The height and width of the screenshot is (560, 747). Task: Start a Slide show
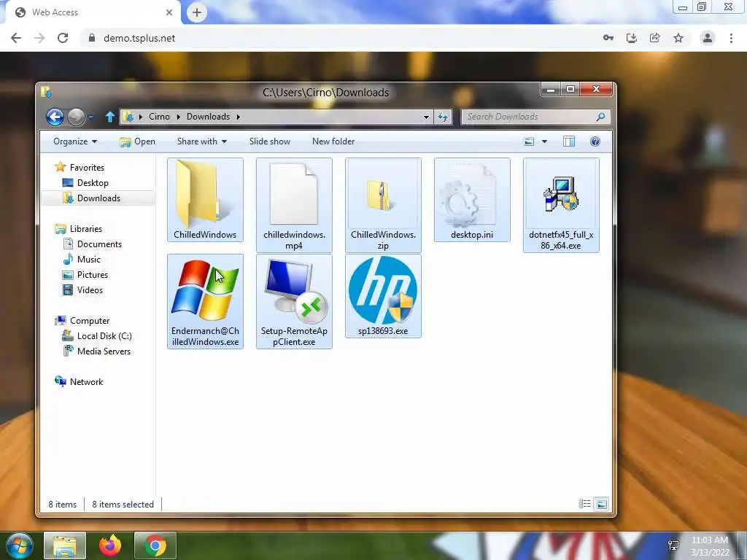[270, 141]
